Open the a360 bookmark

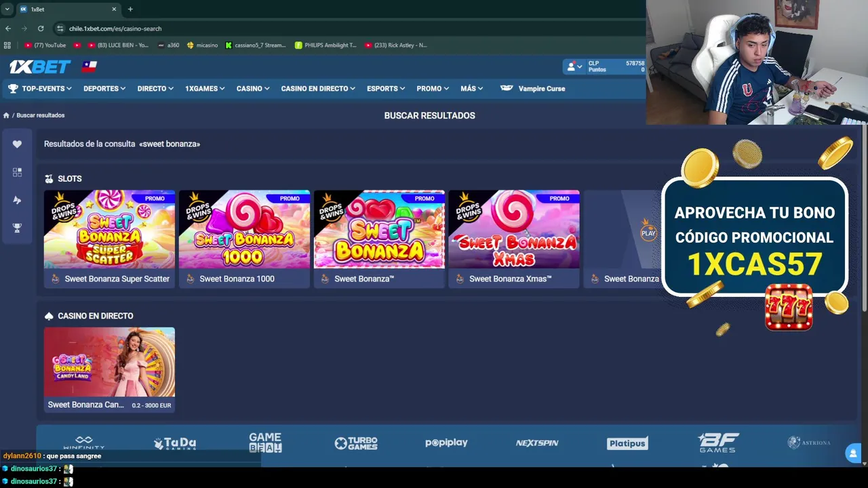[168, 45]
